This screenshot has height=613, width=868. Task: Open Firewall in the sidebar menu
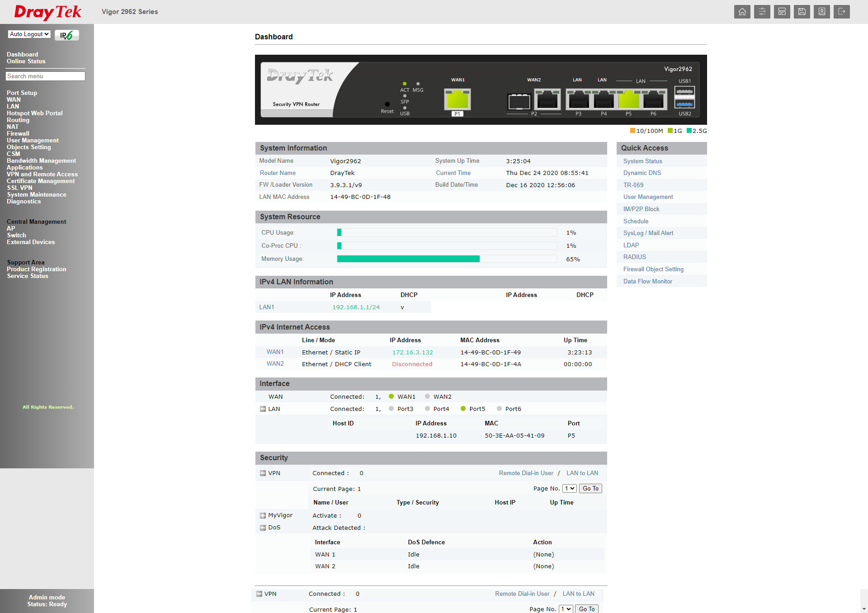point(18,134)
